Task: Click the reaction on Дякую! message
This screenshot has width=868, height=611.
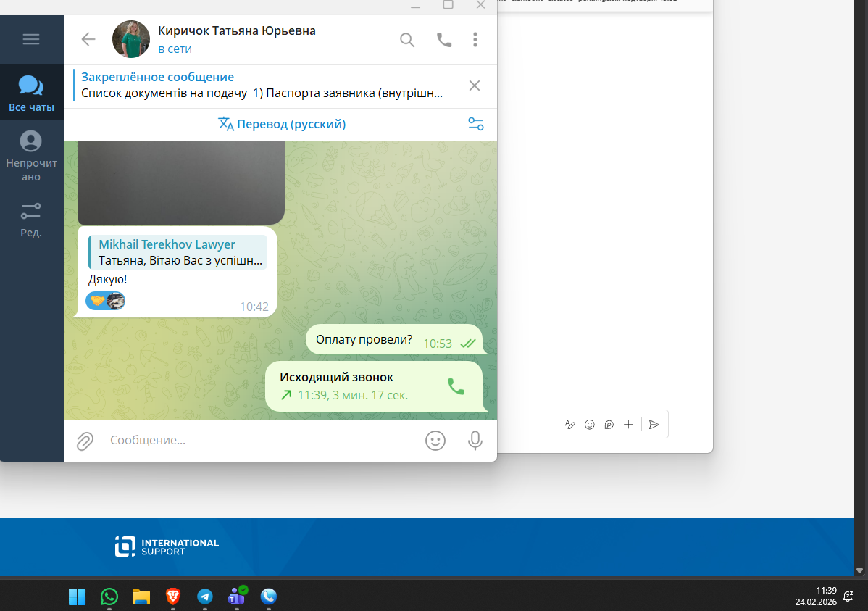Action: click(105, 301)
